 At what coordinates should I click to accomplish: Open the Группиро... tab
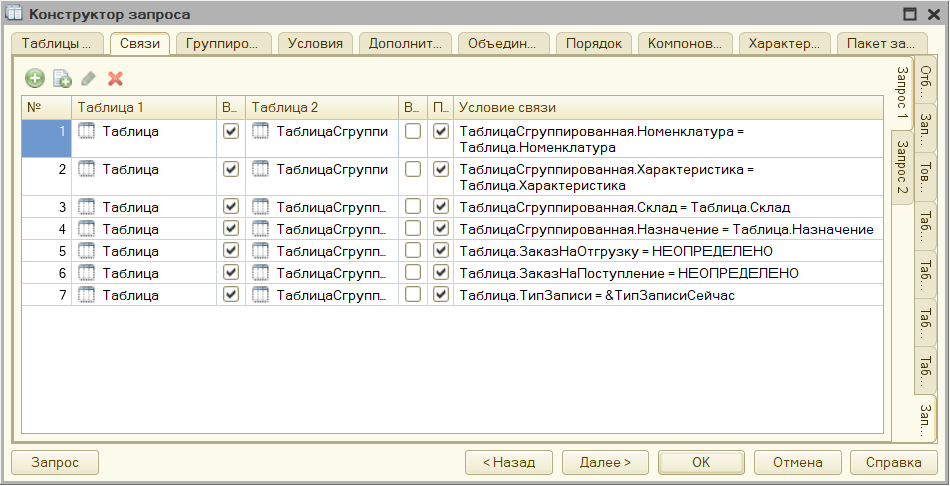pos(223,44)
